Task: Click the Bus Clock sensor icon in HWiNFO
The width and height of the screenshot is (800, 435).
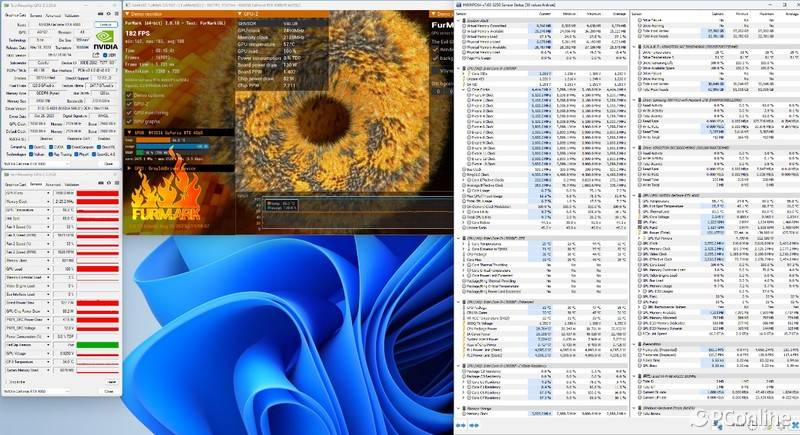Action: tap(464, 169)
